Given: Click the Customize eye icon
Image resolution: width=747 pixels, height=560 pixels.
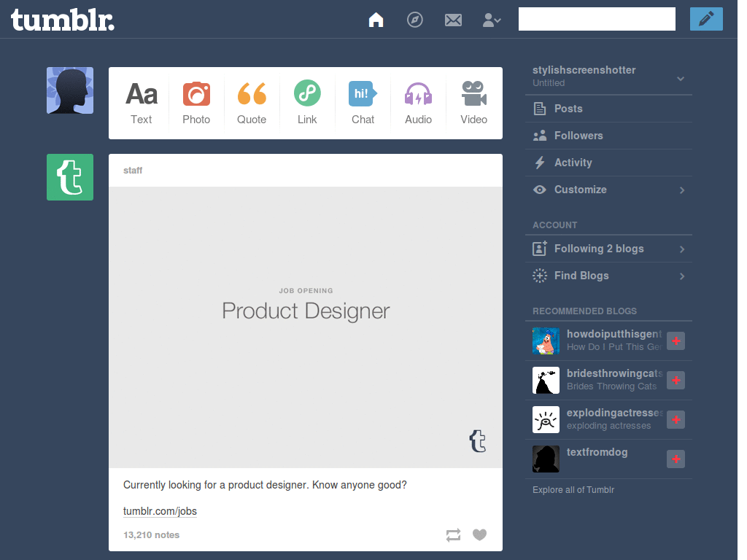Looking at the screenshot, I should click(x=540, y=190).
